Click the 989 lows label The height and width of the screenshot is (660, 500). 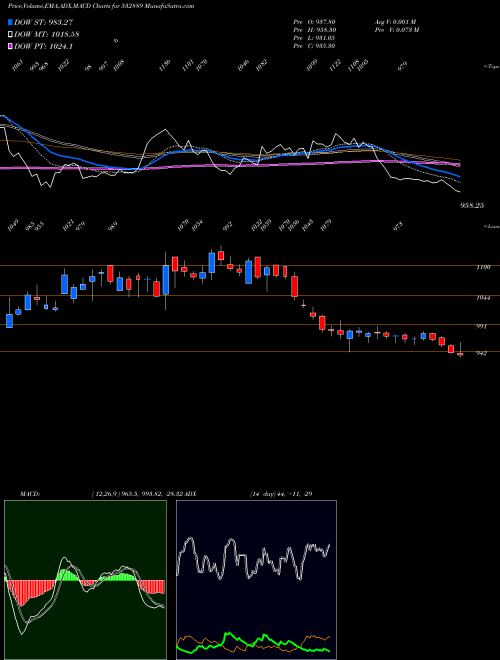(x=112, y=226)
